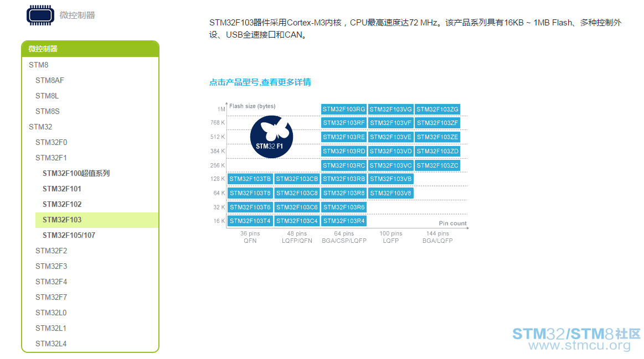Open STM32F103CB product button

click(297, 179)
